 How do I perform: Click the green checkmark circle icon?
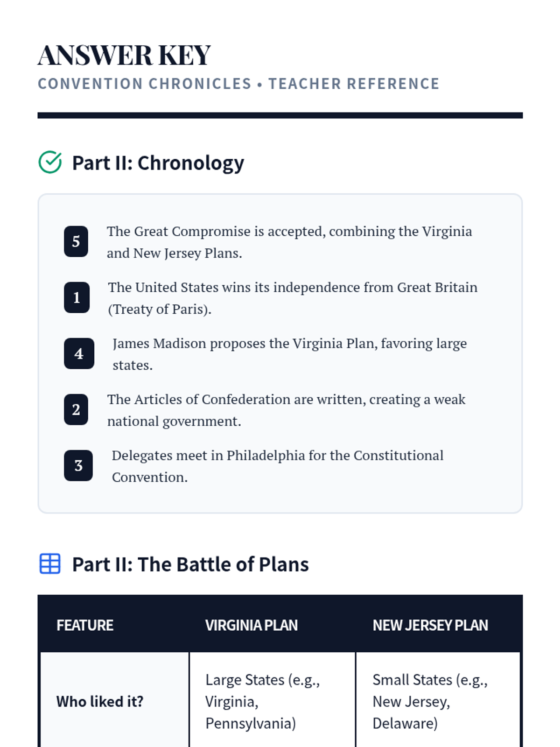click(x=50, y=162)
